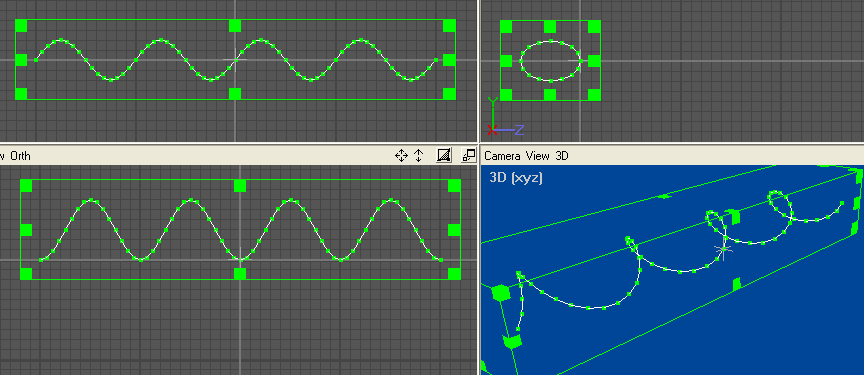Select left-middle handle of the upper sine-wave bounding box
This screenshot has height=375, width=864.
tap(21, 59)
